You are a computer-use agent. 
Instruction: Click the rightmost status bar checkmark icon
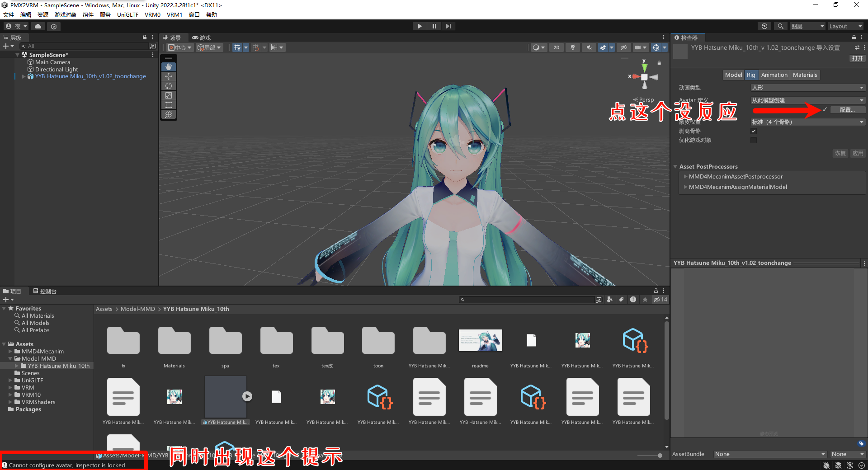coord(862,465)
